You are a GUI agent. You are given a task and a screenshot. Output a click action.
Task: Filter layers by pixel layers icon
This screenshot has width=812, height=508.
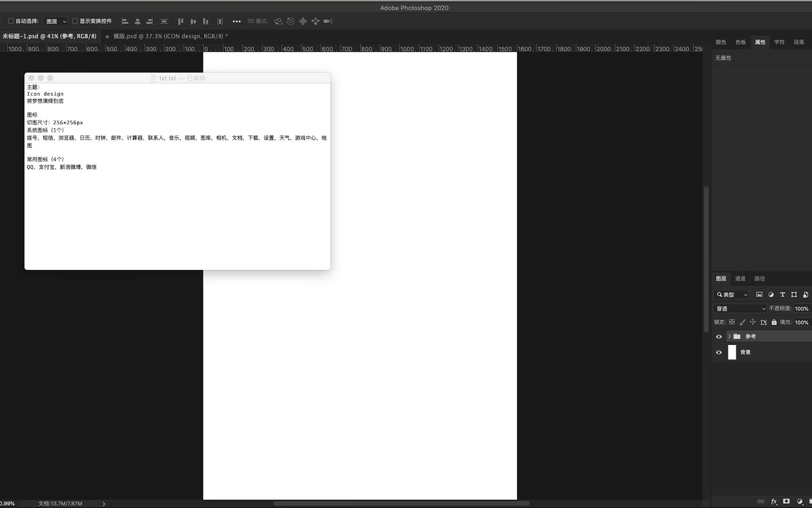pos(759,294)
